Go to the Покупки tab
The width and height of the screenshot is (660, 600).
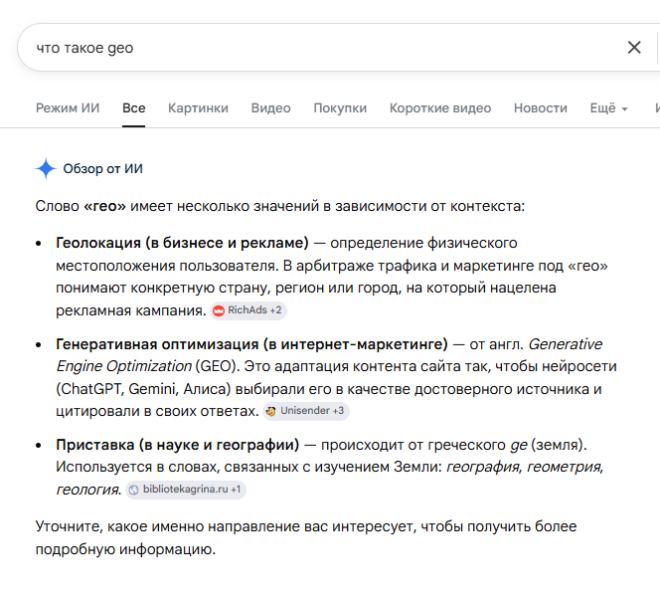(340, 108)
